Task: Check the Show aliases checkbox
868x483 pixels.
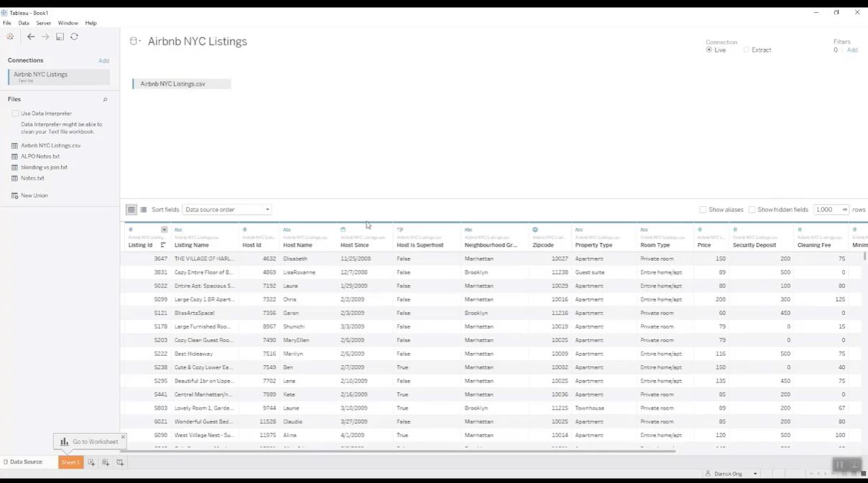Action: click(703, 210)
